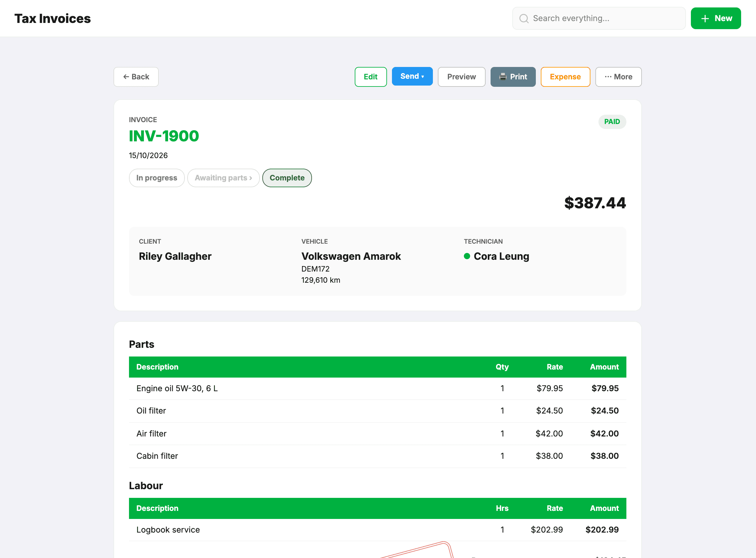
Task: Select the Complete status pill
Action: (287, 178)
